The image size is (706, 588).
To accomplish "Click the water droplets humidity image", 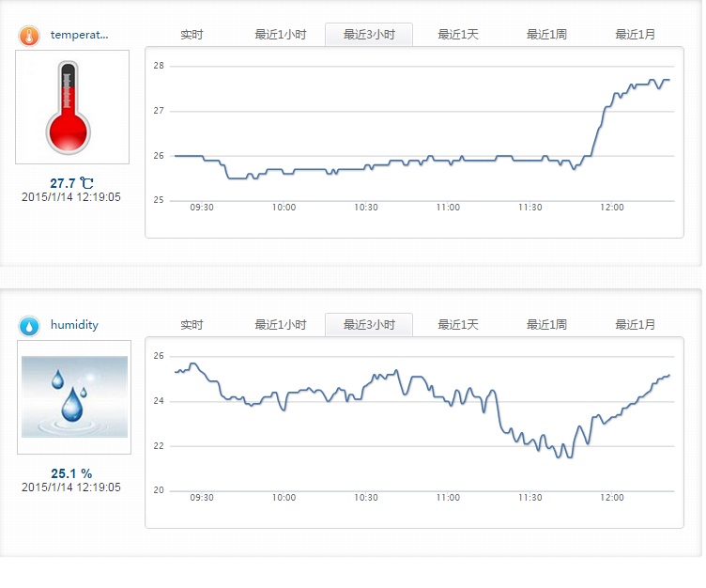I will pyautogui.click(x=74, y=396).
